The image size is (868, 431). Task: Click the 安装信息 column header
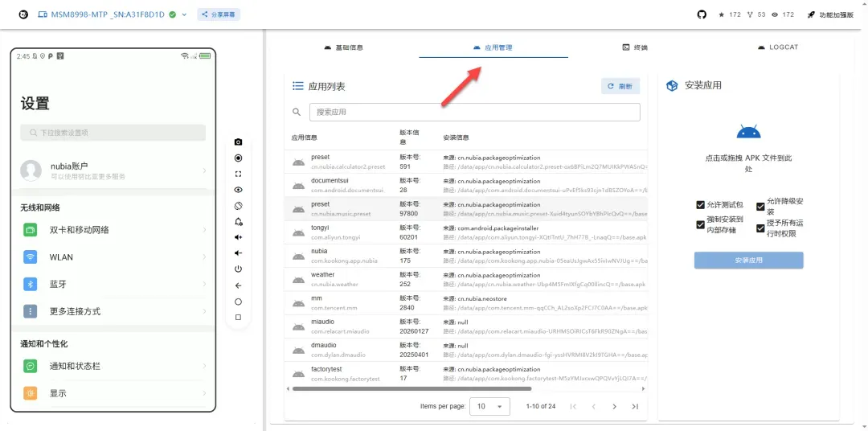(x=457, y=138)
